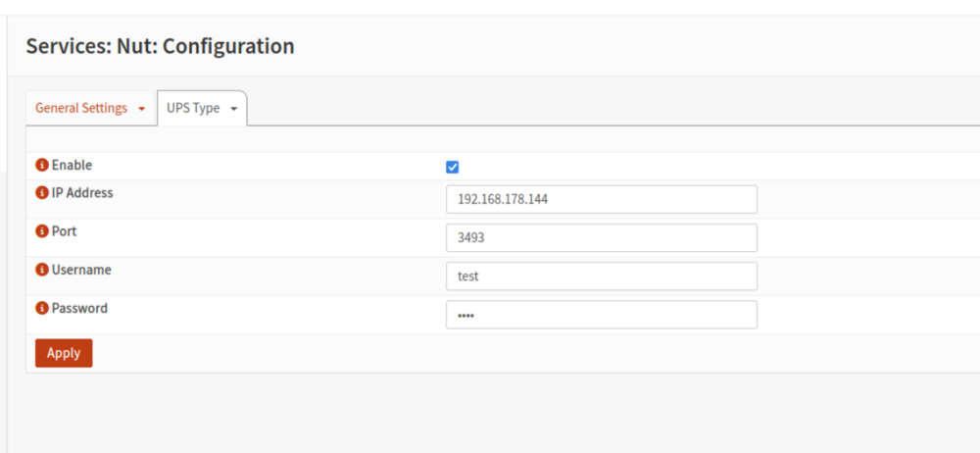Screen dimensions: 980x453
Task: Click the info icon beside IP Address
Action: click(42, 193)
